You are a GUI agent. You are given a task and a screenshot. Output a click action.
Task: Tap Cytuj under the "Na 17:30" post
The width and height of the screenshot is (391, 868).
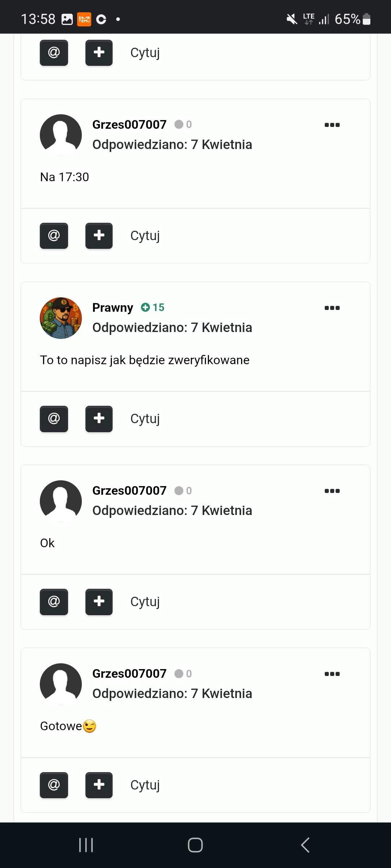145,236
